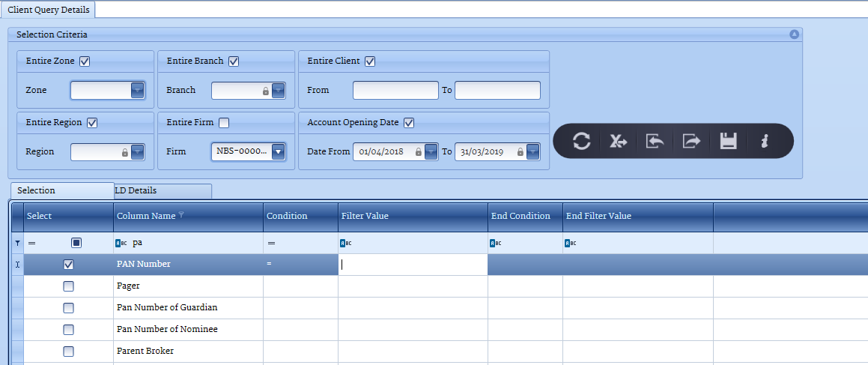Click the refresh icon in dark toolbar

coord(582,141)
